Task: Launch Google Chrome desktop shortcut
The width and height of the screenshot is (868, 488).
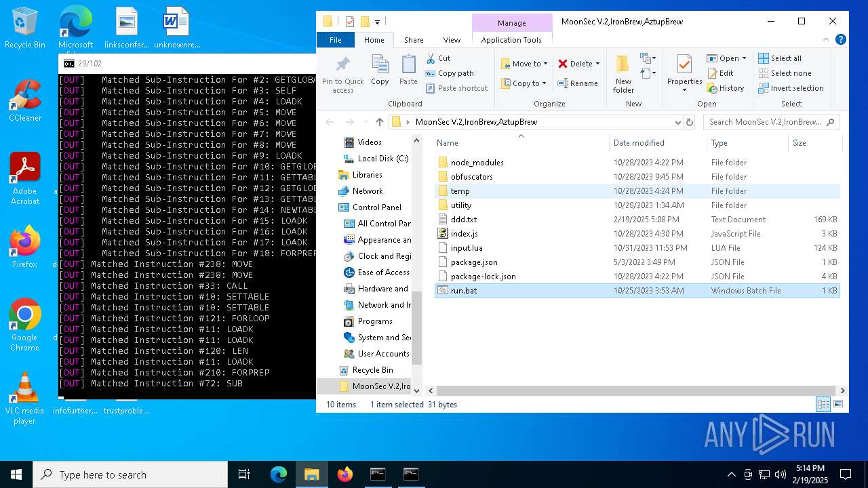Action: pos(25,325)
